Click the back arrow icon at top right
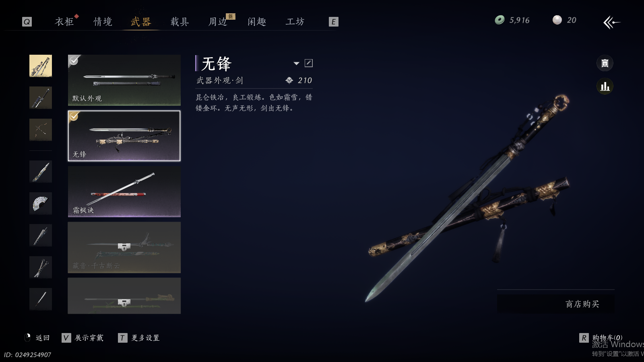 click(611, 22)
